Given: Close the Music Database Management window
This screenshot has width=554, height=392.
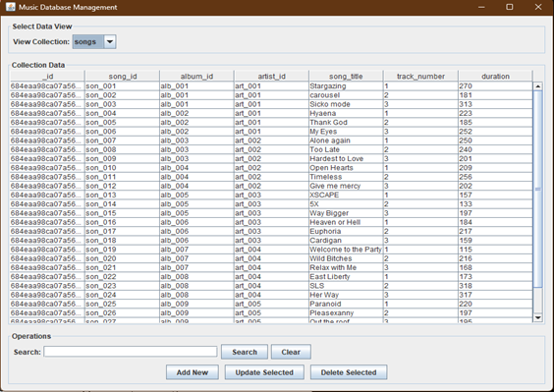Looking at the screenshot, I should (538, 7).
